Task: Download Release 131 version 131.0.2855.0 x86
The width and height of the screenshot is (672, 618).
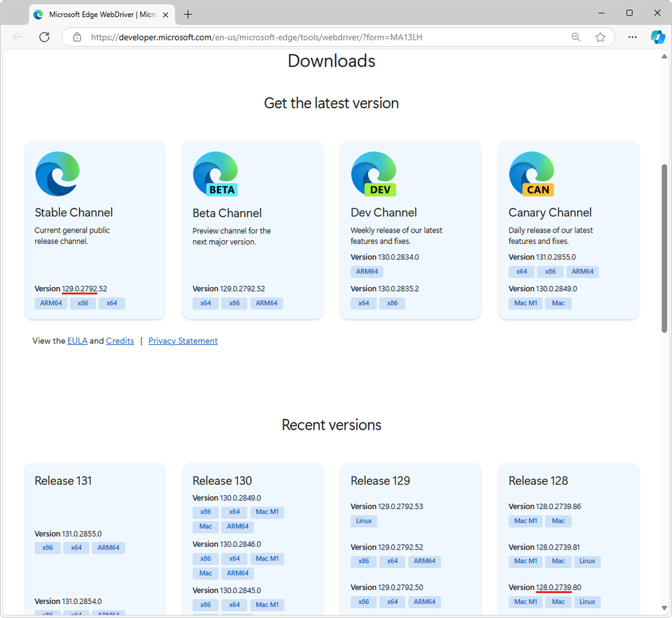Action: [48, 547]
